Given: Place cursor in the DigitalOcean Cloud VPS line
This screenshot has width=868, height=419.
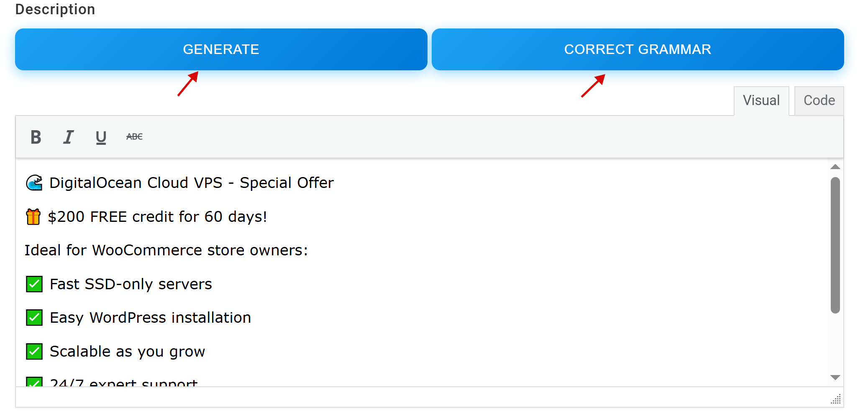Looking at the screenshot, I should click(x=192, y=183).
